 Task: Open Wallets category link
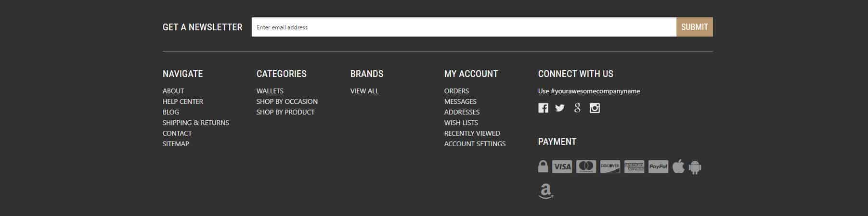[x=270, y=91]
